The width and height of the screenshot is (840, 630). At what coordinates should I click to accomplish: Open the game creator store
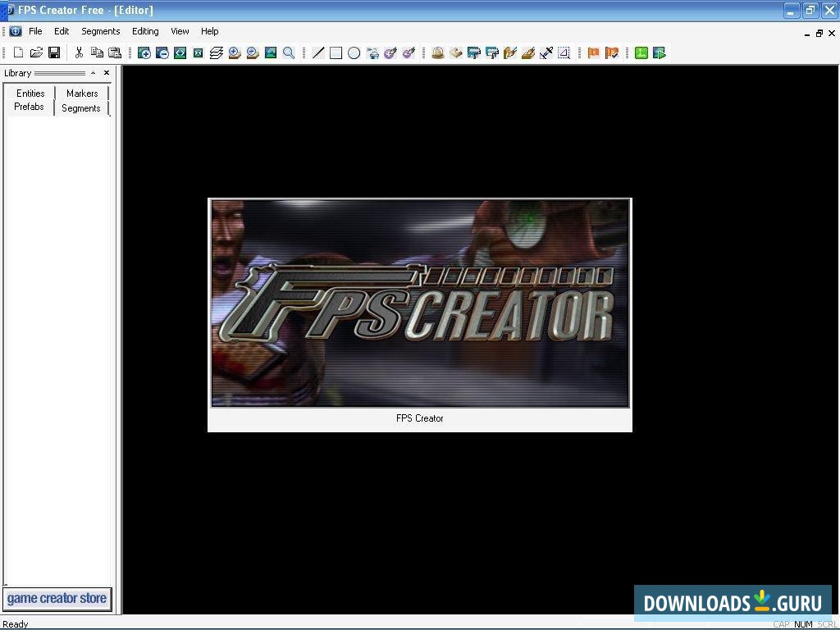pos(57,598)
